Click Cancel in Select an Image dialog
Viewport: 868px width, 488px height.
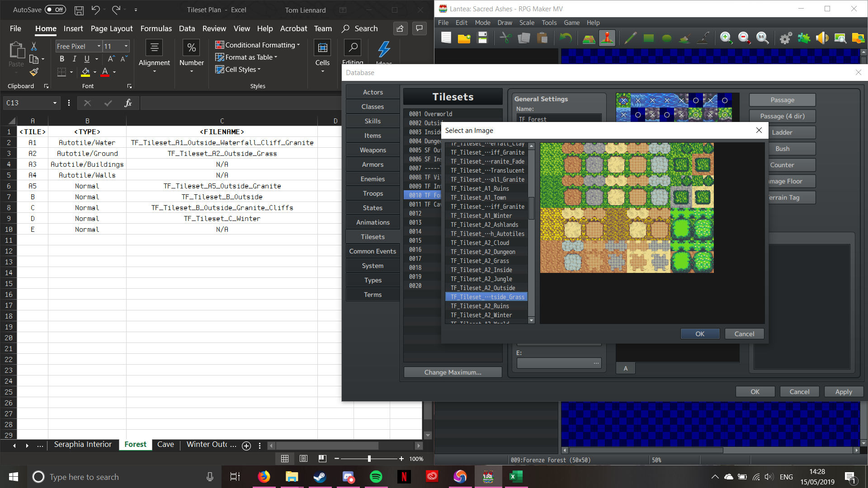tap(744, 334)
